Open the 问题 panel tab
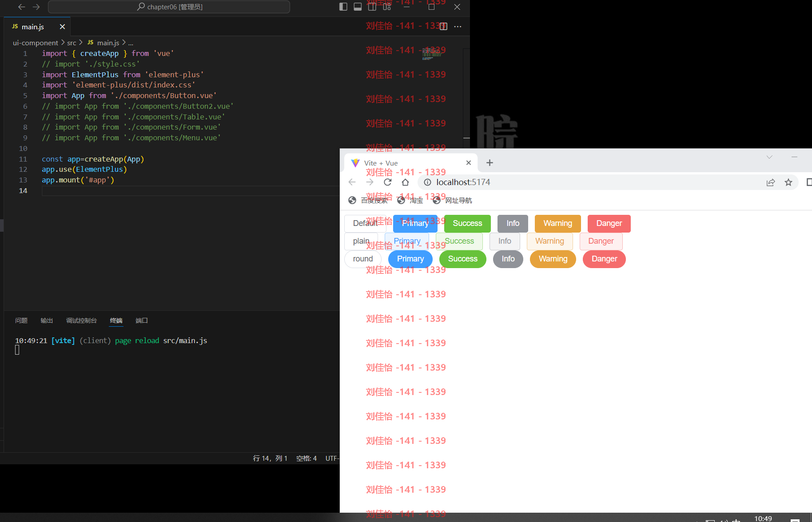This screenshot has width=812, height=522. pos(21,320)
